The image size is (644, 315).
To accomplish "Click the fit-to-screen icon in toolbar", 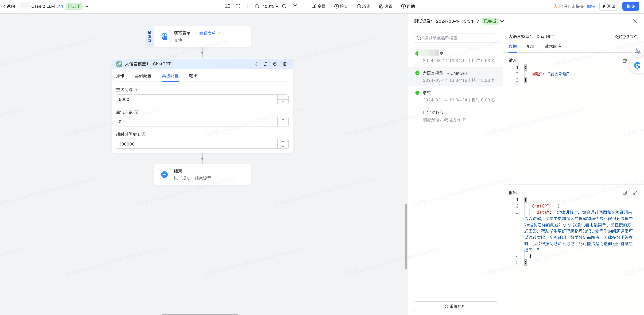I will tap(295, 6).
